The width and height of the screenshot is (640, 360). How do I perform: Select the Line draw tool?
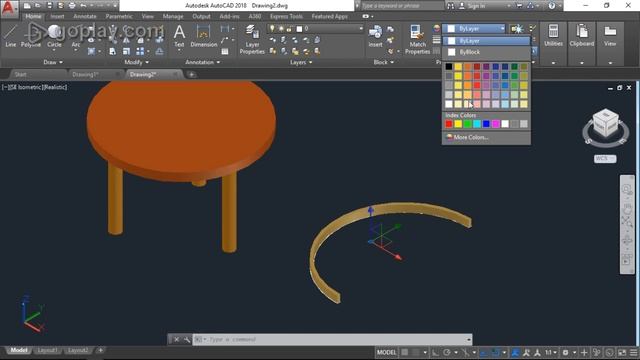11,36
